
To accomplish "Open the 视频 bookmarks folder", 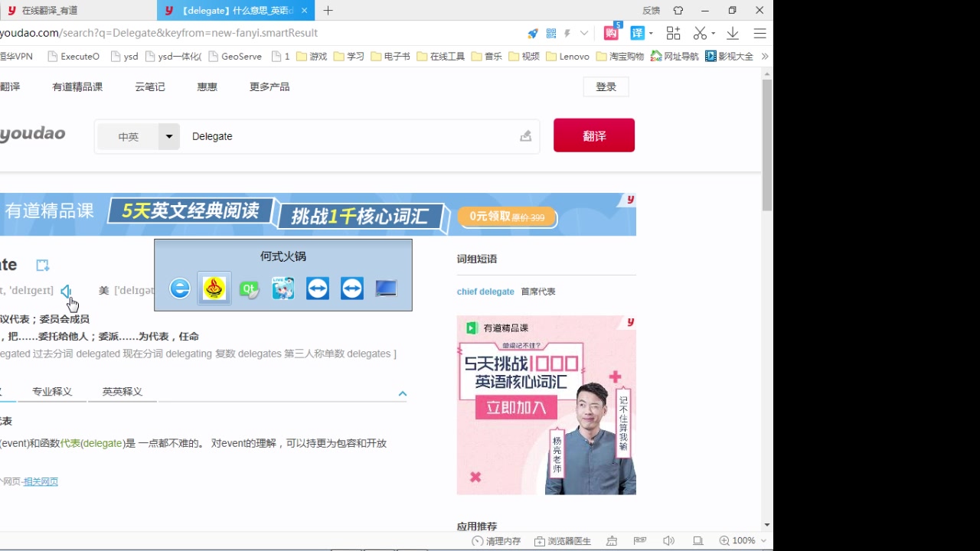I will (x=524, y=56).
